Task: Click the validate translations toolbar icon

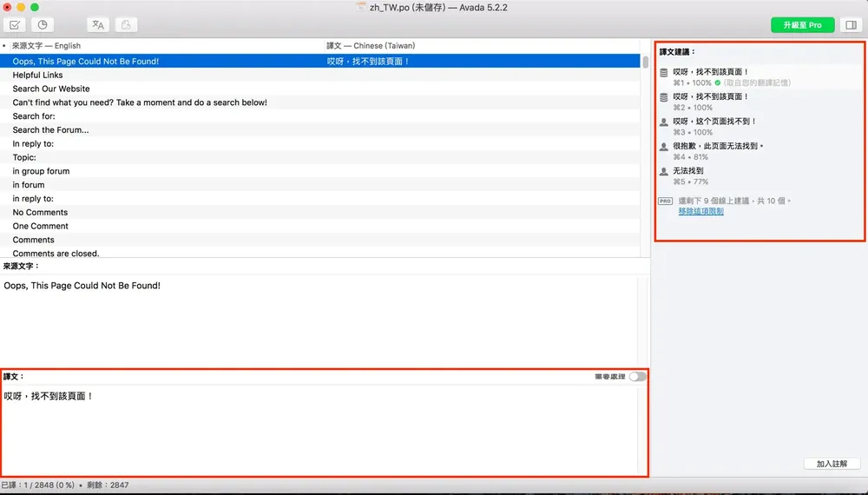Action: point(15,25)
